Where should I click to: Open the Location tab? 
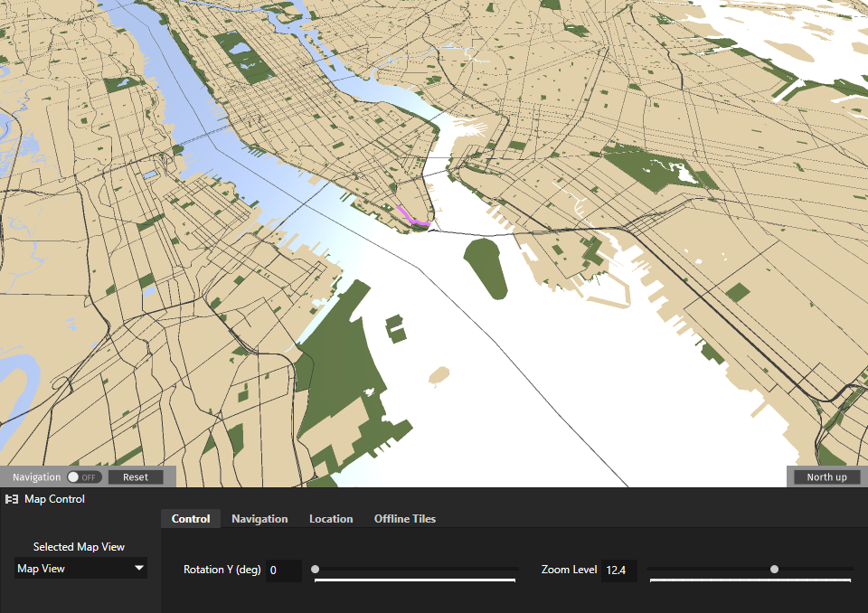[330, 518]
